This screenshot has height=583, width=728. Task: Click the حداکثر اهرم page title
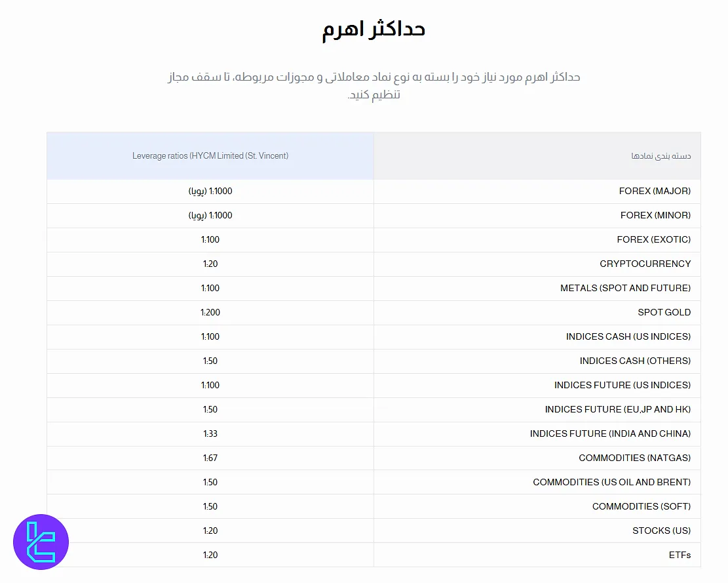pyautogui.click(x=372, y=28)
